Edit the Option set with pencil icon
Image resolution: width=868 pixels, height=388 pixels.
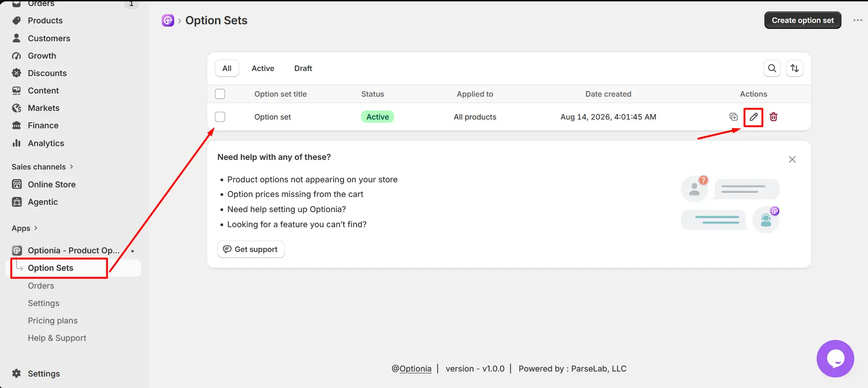click(753, 117)
